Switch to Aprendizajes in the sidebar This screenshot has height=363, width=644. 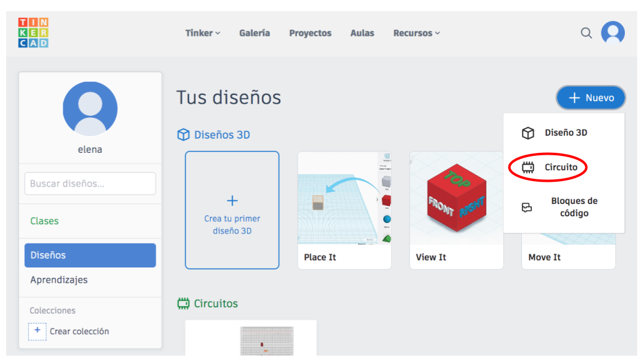point(59,280)
